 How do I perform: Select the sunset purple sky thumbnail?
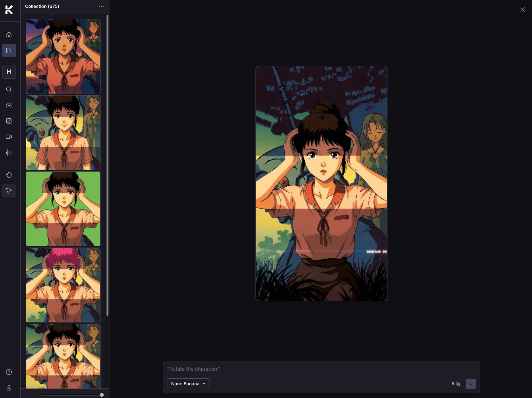(63, 56)
